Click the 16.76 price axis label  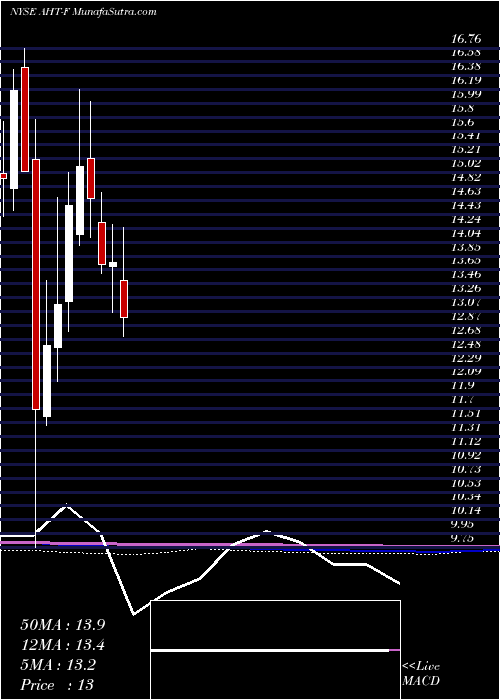point(466,38)
